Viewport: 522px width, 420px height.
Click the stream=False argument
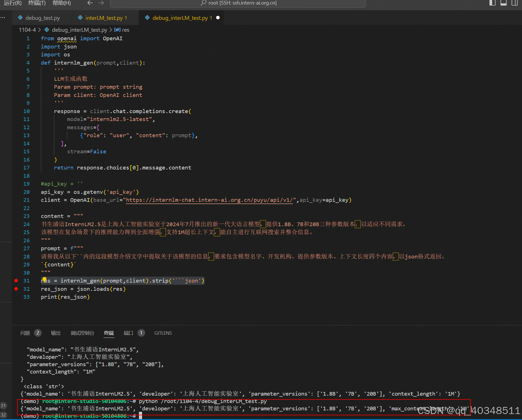[x=87, y=152]
